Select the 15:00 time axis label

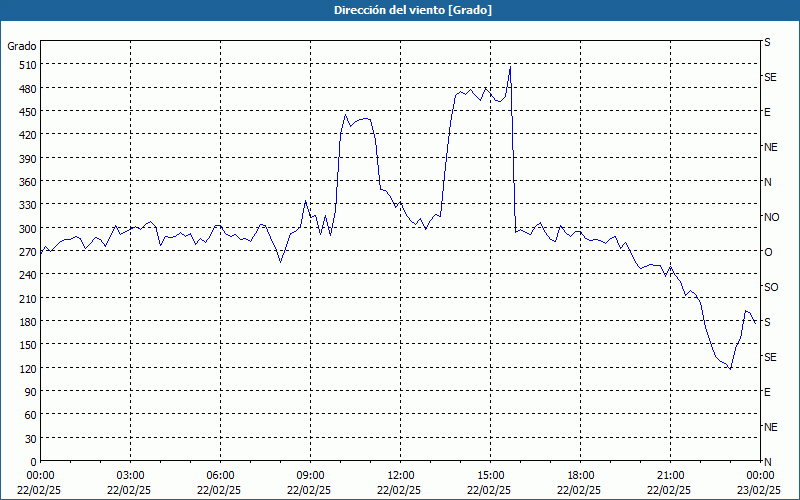click(x=490, y=476)
